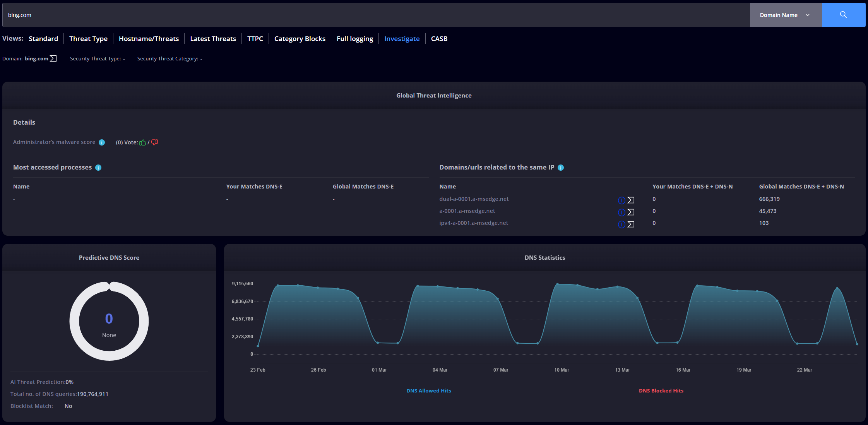Click info icon next to ipv4-a-0001.a-msedge.net
The height and width of the screenshot is (425, 868).
[621, 224]
